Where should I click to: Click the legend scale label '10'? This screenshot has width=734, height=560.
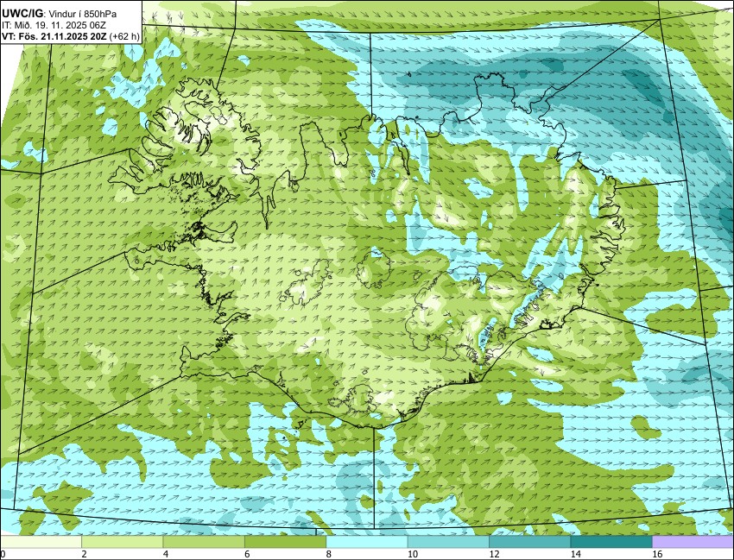coord(413,554)
